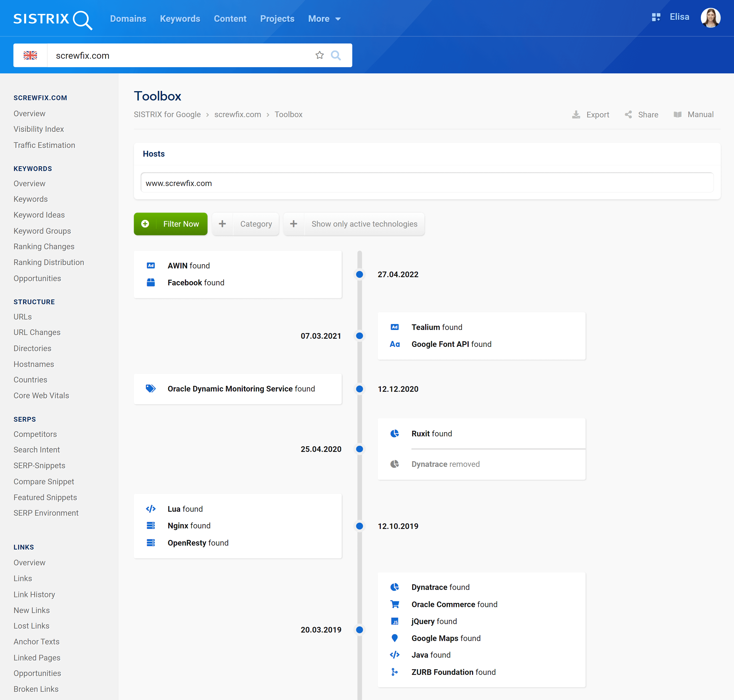Click the Manual book icon
The height and width of the screenshot is (700, 734).
(678, 115)
